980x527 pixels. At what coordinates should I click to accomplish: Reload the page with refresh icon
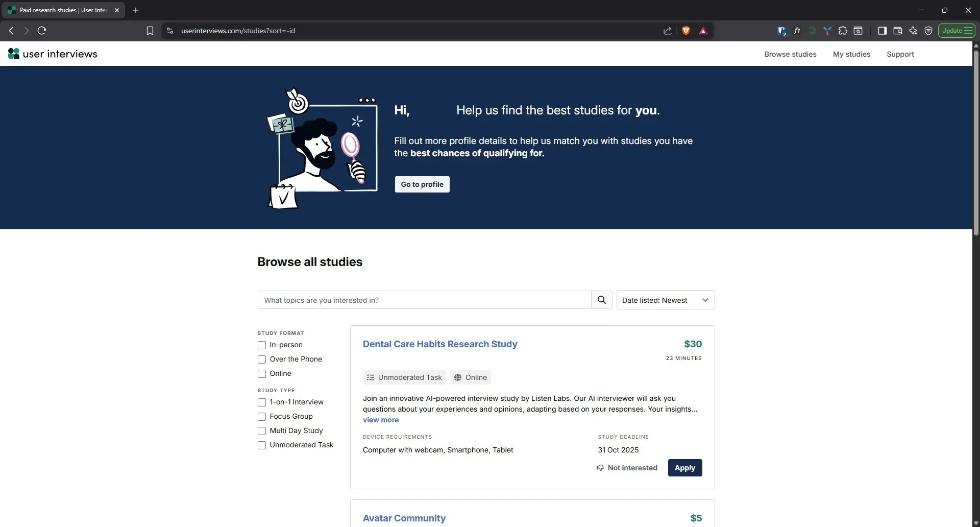[x=42, y=31]
